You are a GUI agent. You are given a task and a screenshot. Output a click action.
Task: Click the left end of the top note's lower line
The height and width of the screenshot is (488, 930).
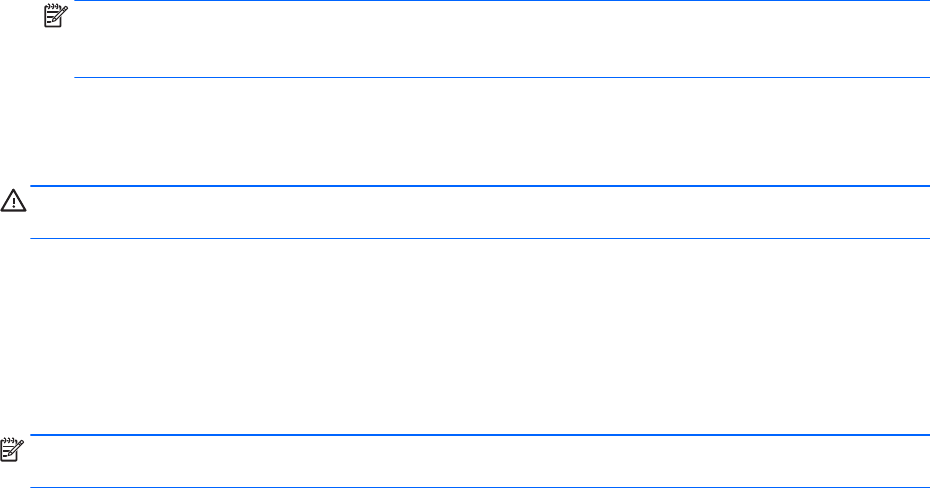pos(78,78)
